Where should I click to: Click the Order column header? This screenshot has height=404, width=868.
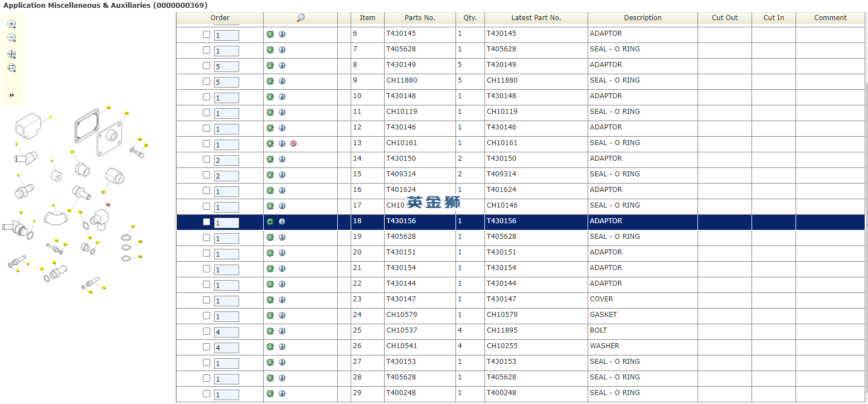coord(220,18)
